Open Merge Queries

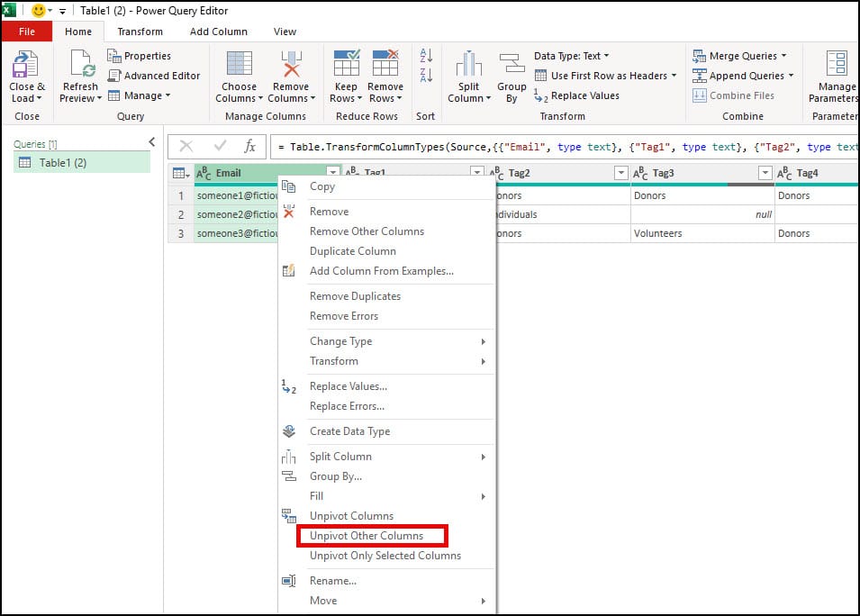(740, 55)
